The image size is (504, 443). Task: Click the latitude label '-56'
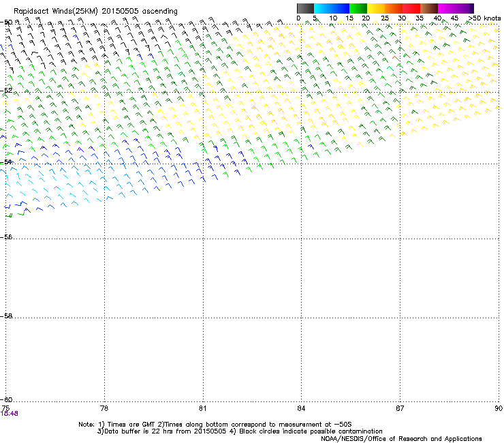(x=6, y=236)
